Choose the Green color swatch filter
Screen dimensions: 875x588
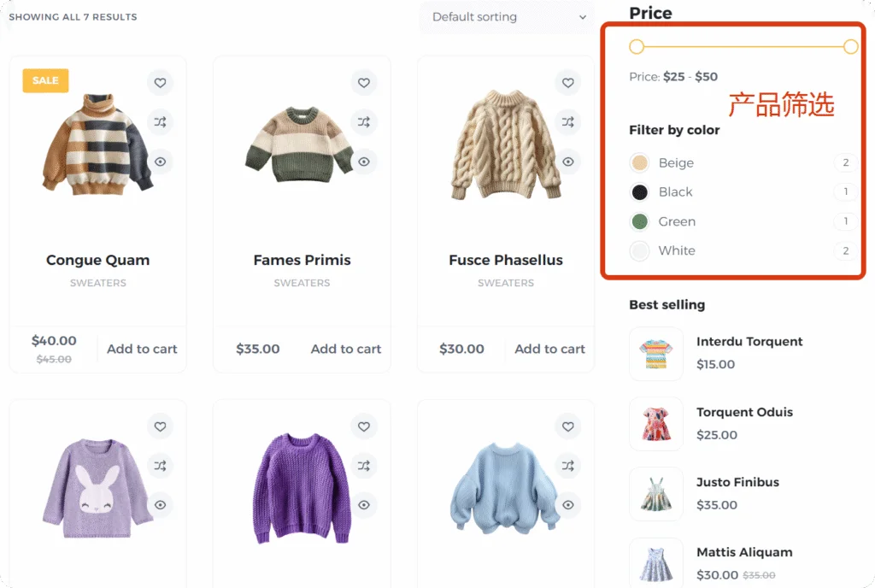tap(662, 221)
